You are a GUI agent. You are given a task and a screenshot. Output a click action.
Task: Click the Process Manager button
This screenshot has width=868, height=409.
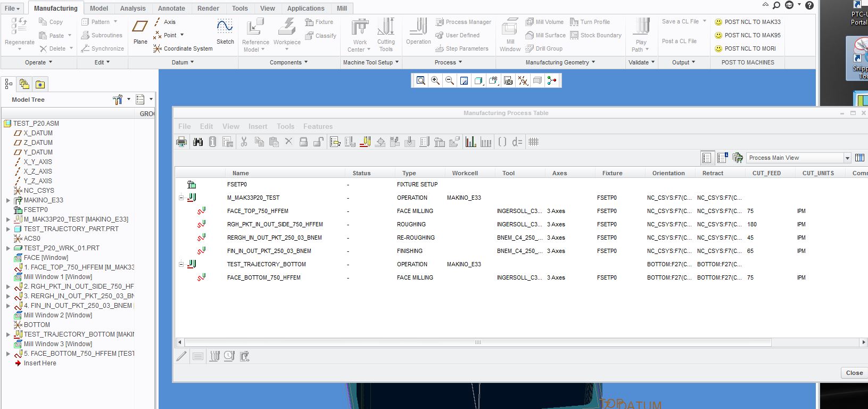pos(463,22)
